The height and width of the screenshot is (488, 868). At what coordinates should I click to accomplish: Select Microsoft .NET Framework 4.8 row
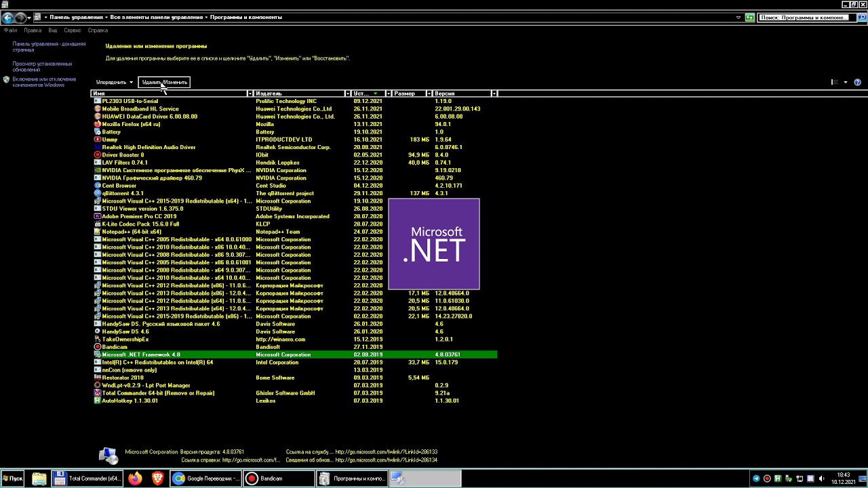[294, 354]
